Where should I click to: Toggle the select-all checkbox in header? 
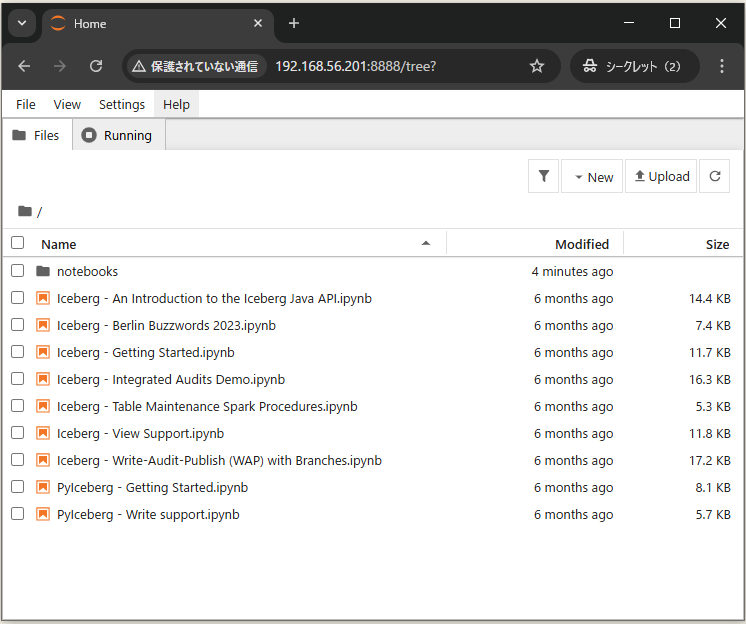[x=18, y=243]
